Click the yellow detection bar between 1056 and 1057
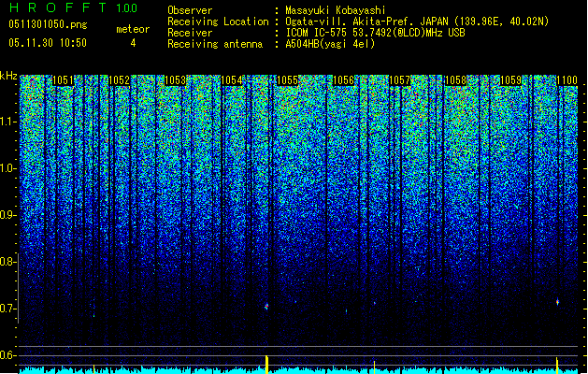The image size is (588, 374). pyautogui.click(x=374, y=367)
